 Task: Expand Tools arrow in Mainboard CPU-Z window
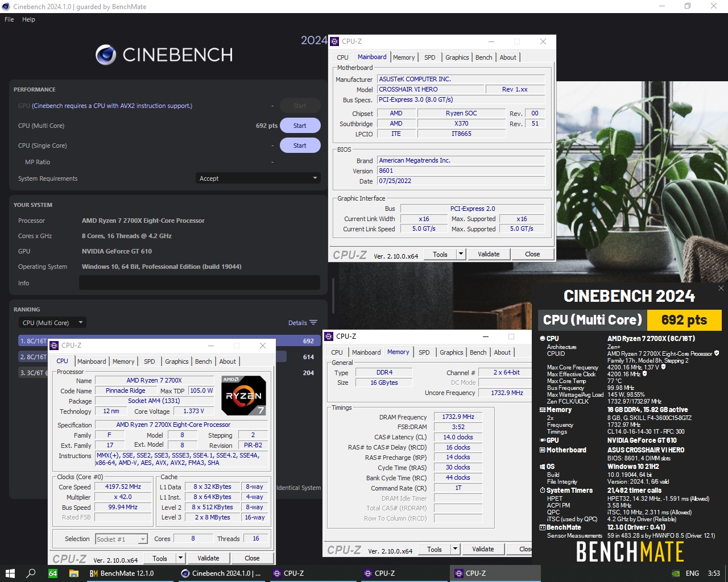pos(461,254)
